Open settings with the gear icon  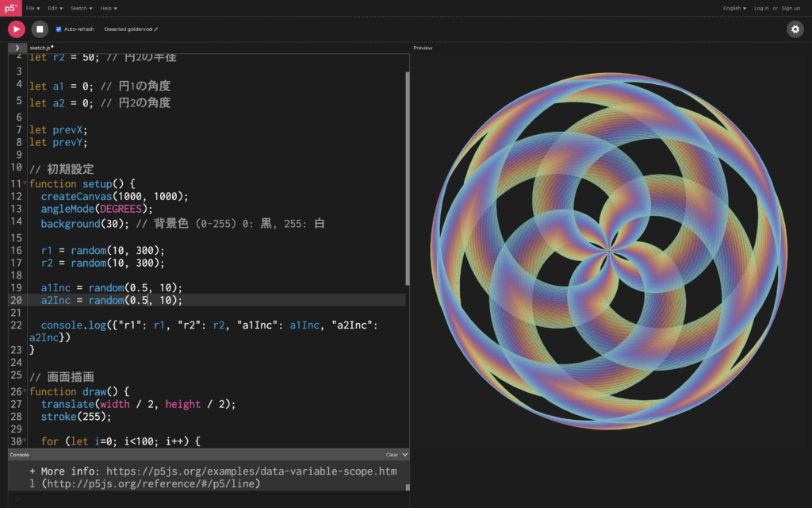795,29
